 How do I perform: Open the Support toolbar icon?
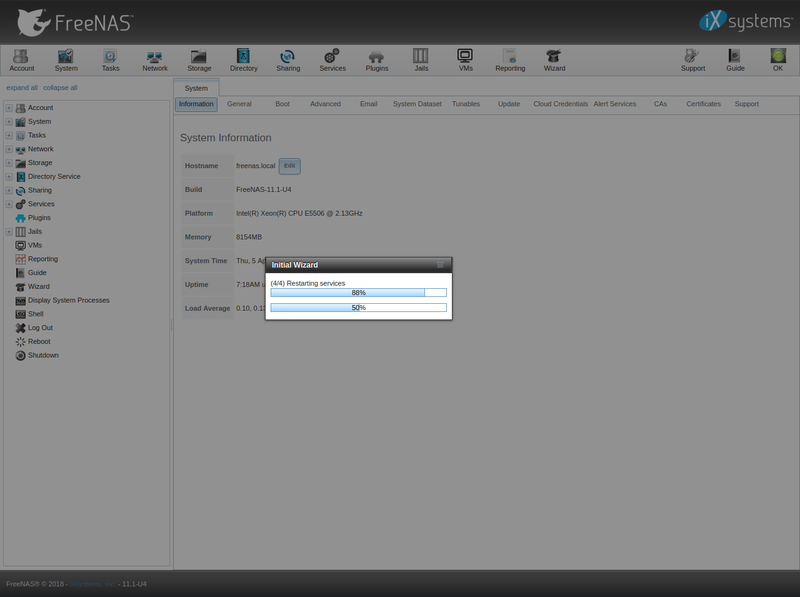pyautogui.click(x=692, y=60)
